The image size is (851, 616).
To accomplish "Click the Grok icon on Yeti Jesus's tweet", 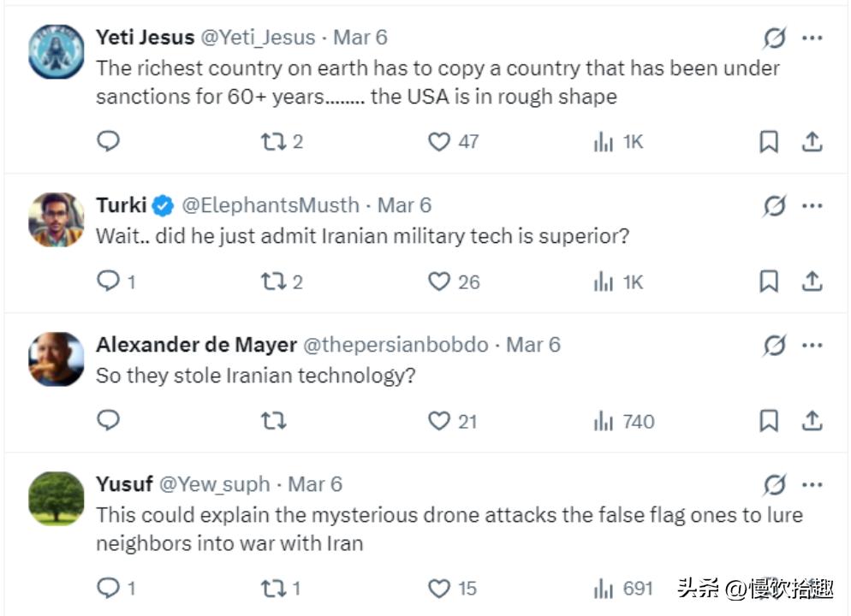I will [774, 38].
